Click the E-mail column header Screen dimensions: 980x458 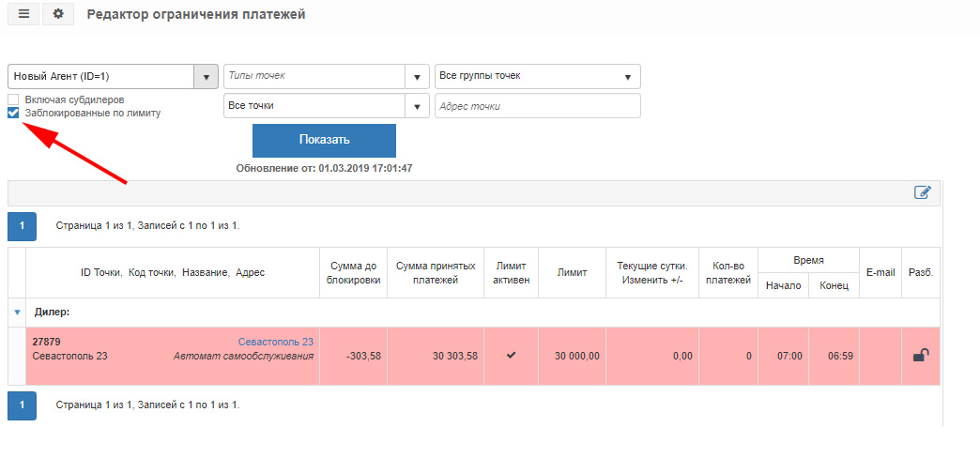point(880,273)
